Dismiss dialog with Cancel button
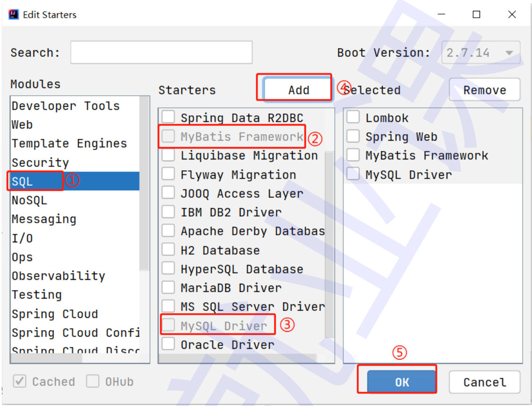 [x=485, y=382]
